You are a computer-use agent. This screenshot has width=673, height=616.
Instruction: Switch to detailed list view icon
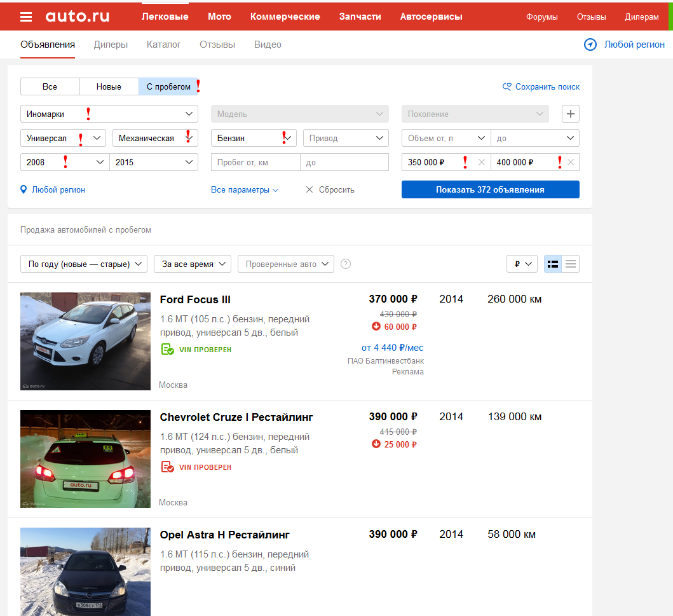553,264
